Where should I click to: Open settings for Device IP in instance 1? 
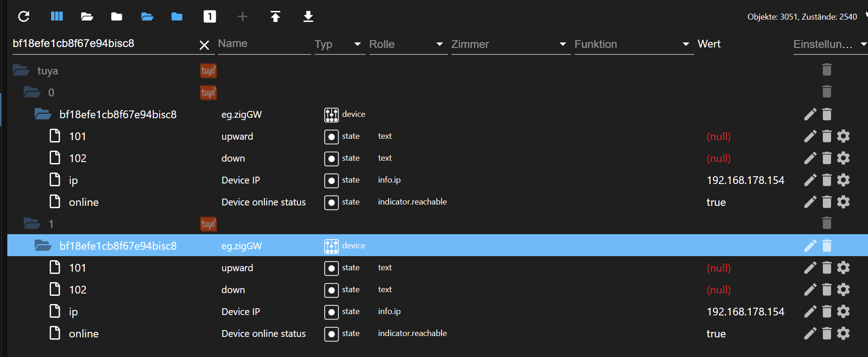tap(843, 311)
